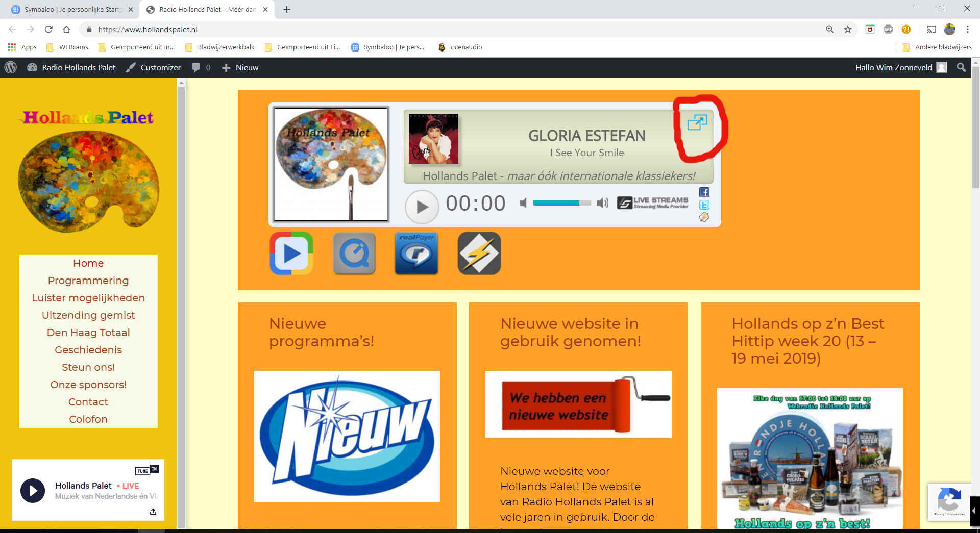This screenshot has width=980, height=533.
Task: Click the Live Streams provider logo
Action: click(653, 203)
